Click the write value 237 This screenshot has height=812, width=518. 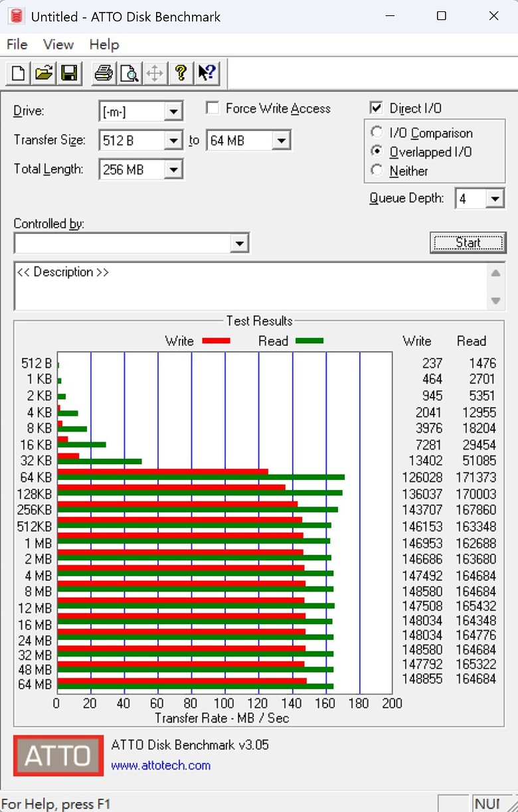point(432,364)
